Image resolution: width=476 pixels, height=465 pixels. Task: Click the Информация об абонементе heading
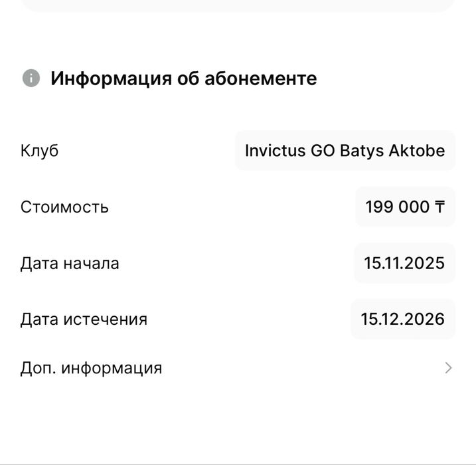click(x=183, y=78)
